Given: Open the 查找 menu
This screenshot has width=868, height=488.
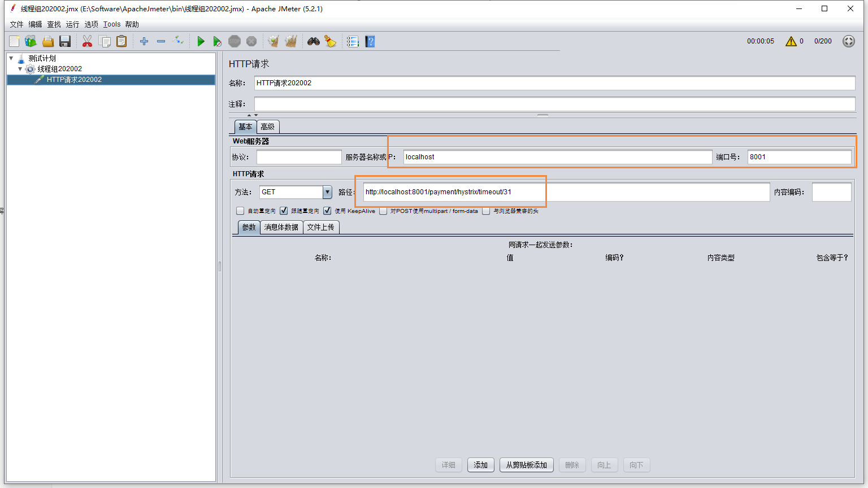Looking at the screenshot, I should [x=54, y=24].
